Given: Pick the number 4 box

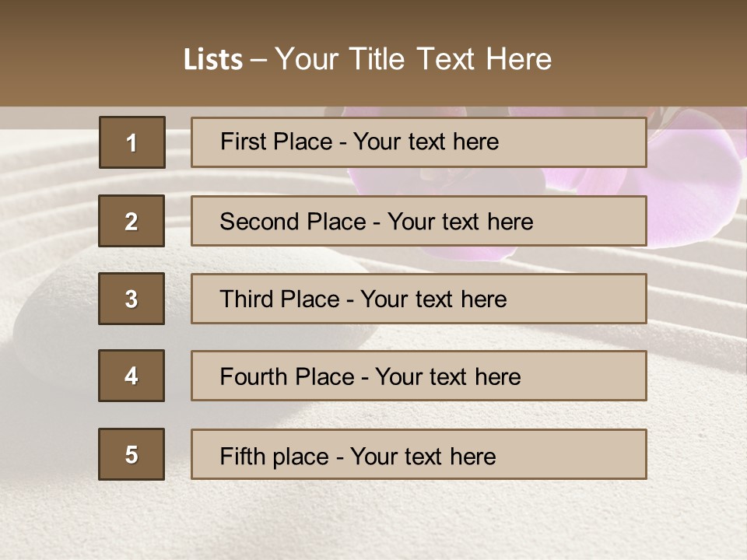Looking at the screenshot, I should pos(132,376).
